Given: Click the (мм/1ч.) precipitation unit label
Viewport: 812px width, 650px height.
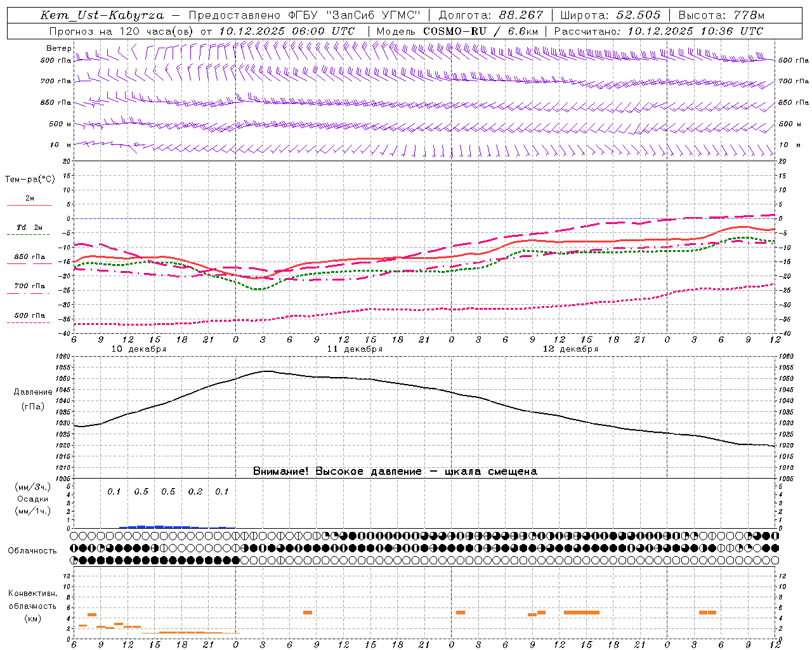Looking at the screenshot, I should pyautogui.click(x=33, y=511).
